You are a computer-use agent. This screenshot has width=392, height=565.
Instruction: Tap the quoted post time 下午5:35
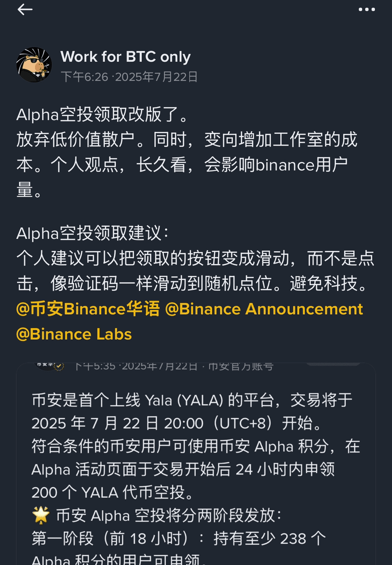(x=95, y=366)
